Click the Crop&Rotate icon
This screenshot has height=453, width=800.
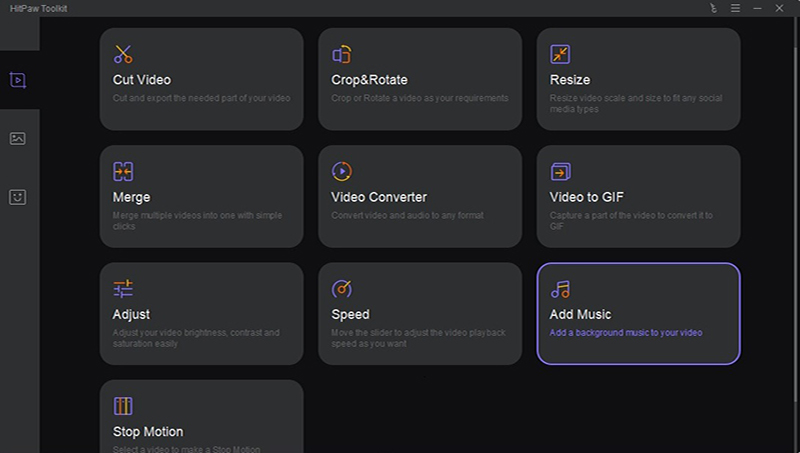point(342,54)
